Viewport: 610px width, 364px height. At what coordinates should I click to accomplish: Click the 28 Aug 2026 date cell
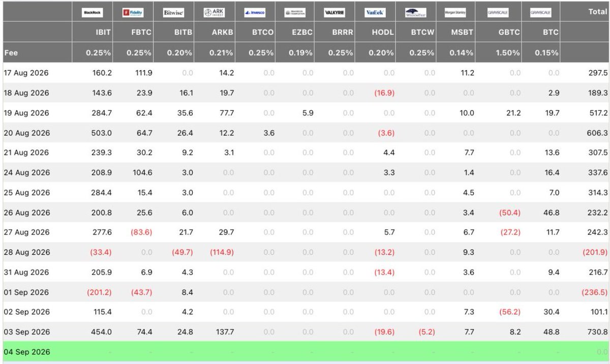point(26,252)
